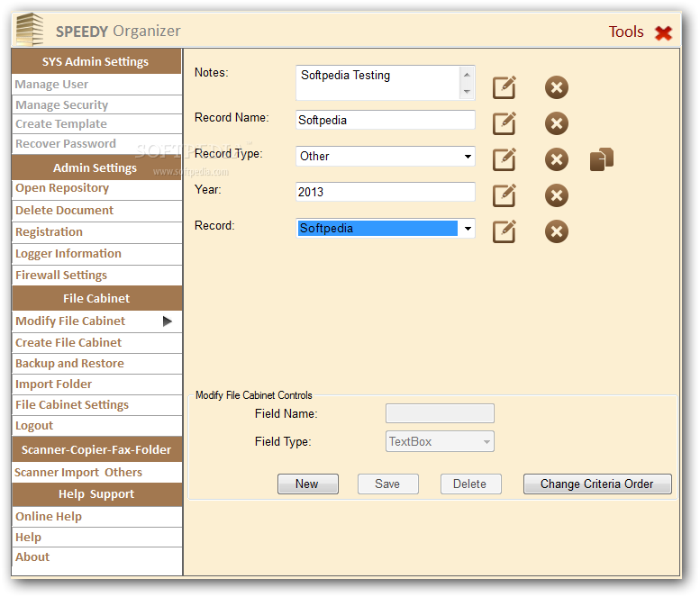Click arrow next to Modify File Cabinet

point(167,321)
